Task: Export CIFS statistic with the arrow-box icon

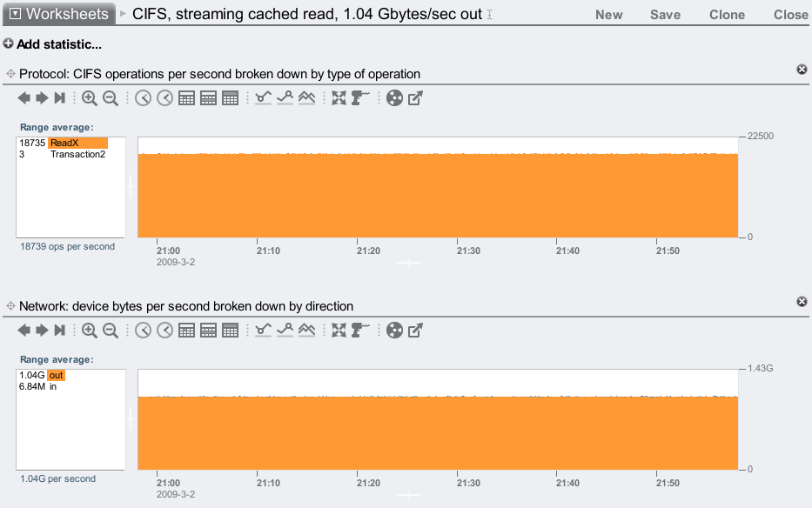Action: tap(416, 98)
